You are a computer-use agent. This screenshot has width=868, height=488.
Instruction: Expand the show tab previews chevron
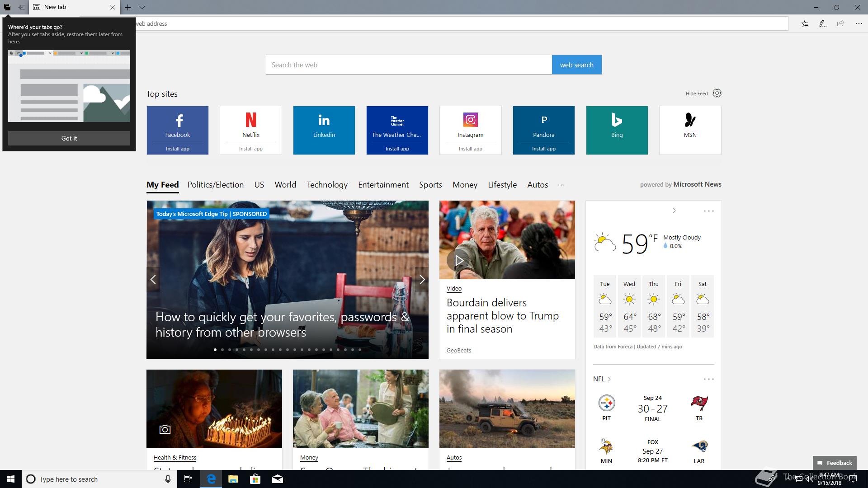coord(142,7)
